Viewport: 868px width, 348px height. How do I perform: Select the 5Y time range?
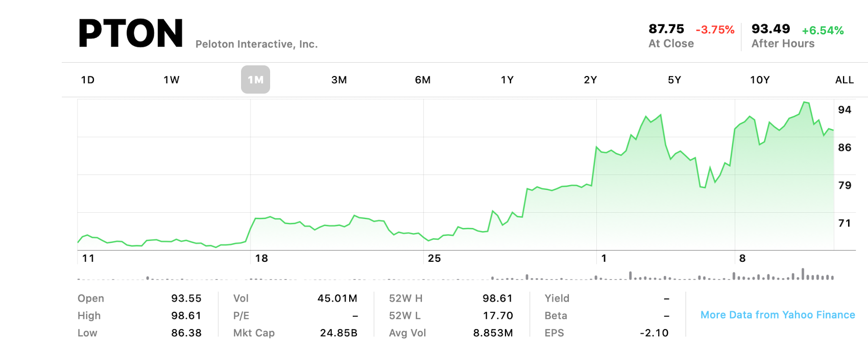click(674, 80)
